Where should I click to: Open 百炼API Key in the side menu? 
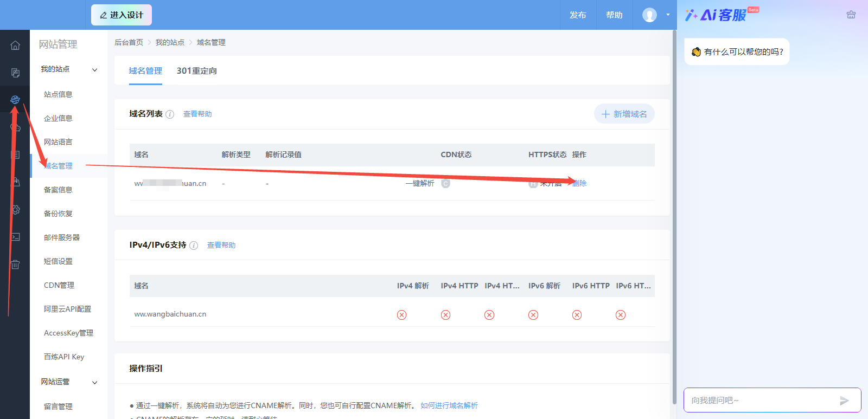pos(64,357)
